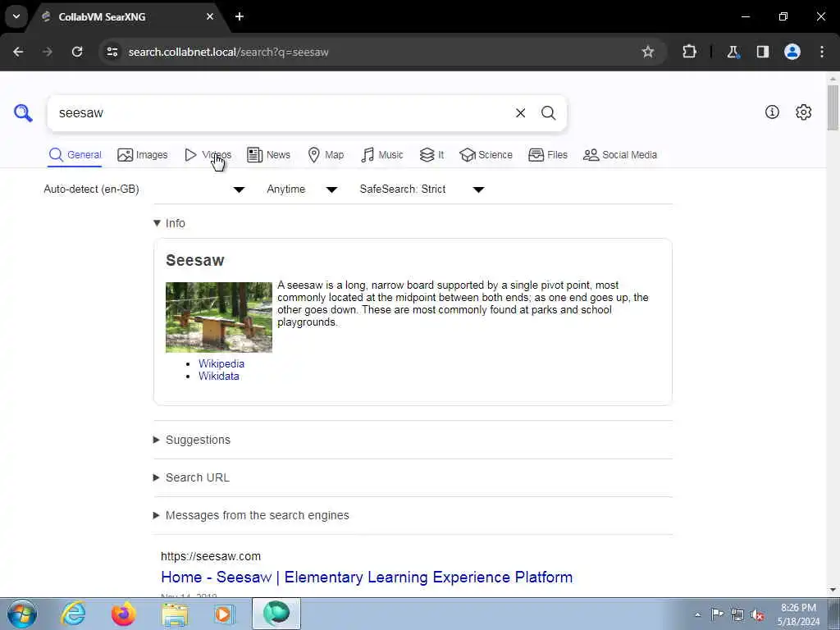Viewport: 840px width, 630px height.
Task: Submit search with magnifier button
Action: pos(548,113)
